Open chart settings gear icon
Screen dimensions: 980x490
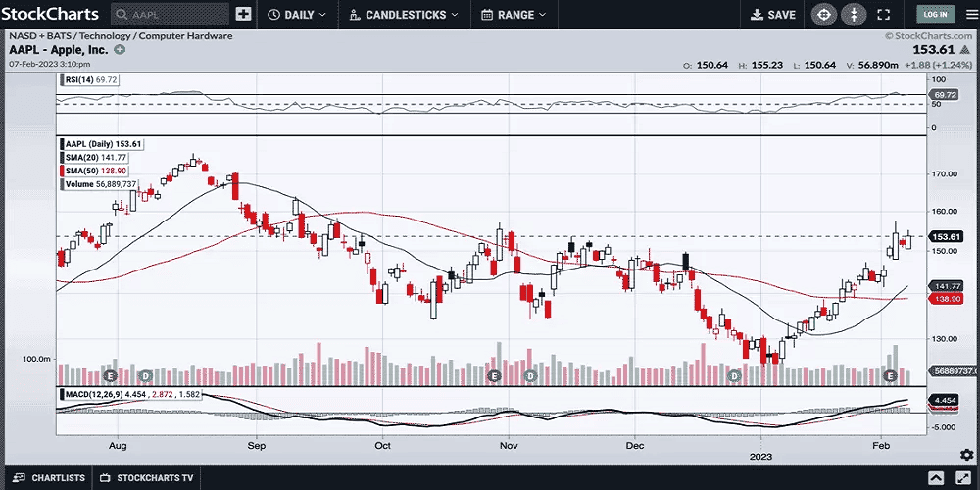968,452
